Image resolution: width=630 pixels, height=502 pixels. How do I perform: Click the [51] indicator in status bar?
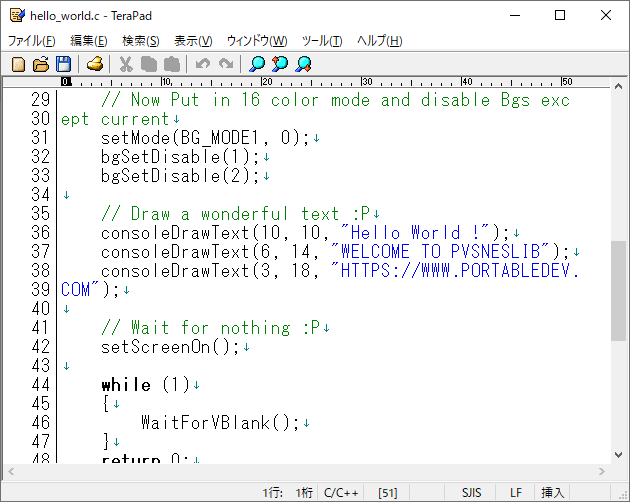coord(387,493)
